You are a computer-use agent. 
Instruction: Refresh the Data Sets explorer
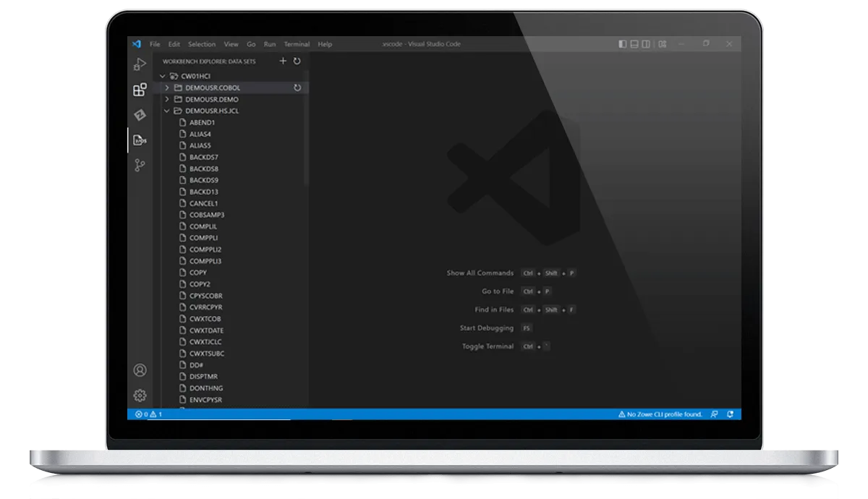[297, 61]
